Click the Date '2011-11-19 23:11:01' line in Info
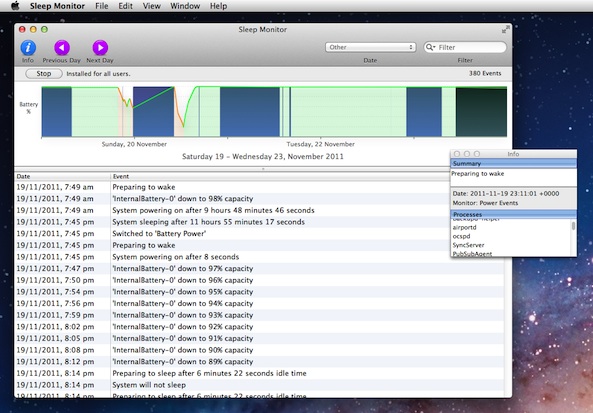This screenshot has width=593, height=413. pos(506,194)
